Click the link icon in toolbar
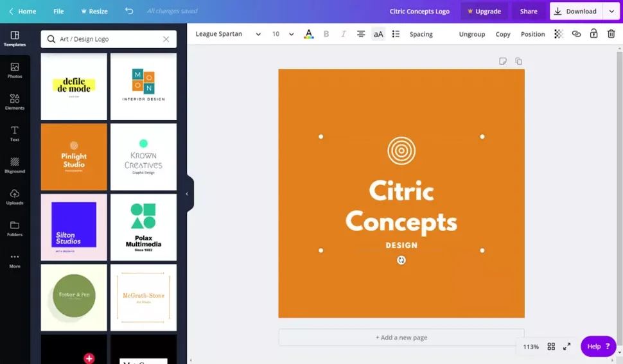 [576, 34]
